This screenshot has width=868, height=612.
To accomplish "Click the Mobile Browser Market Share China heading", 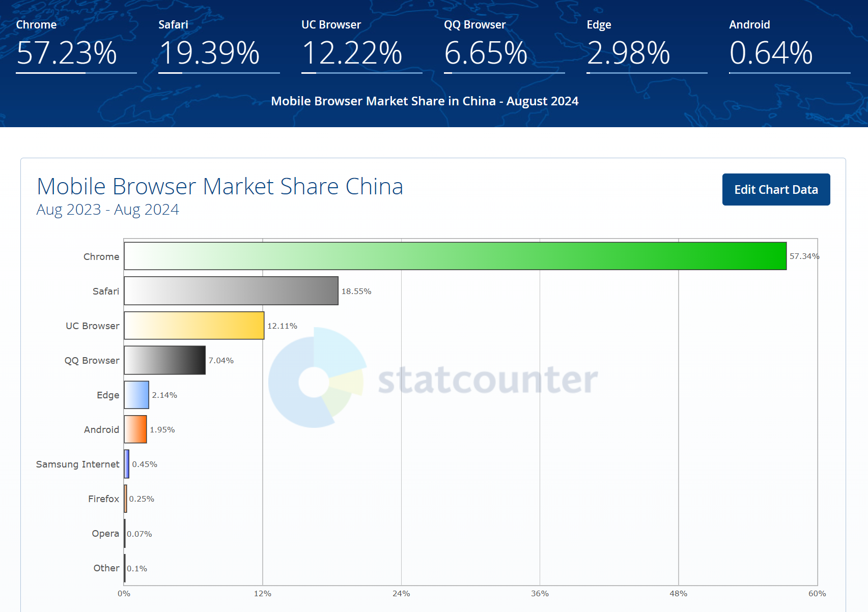I will tap(220, 186).
